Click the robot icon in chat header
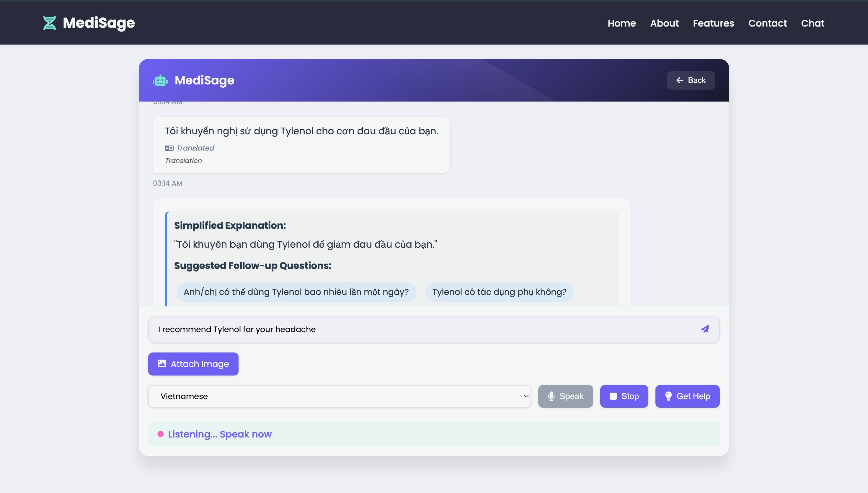 coord(160,81)
